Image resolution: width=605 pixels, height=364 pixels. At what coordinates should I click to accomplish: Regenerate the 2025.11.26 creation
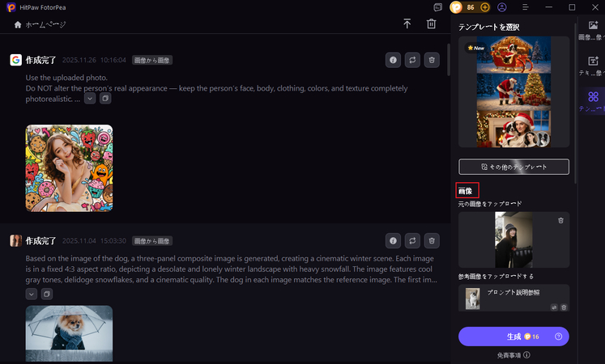(412, 60)
